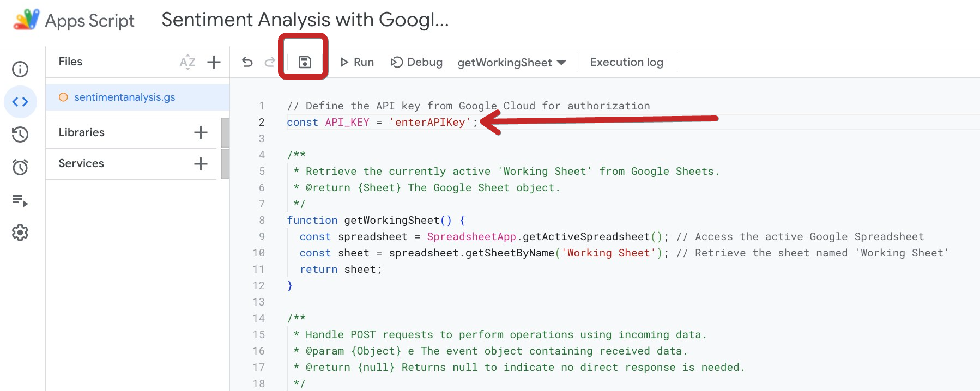Viewport: 980px width, 391px height.
Task: Open Project History clock icon
Action: click(20, 135)
